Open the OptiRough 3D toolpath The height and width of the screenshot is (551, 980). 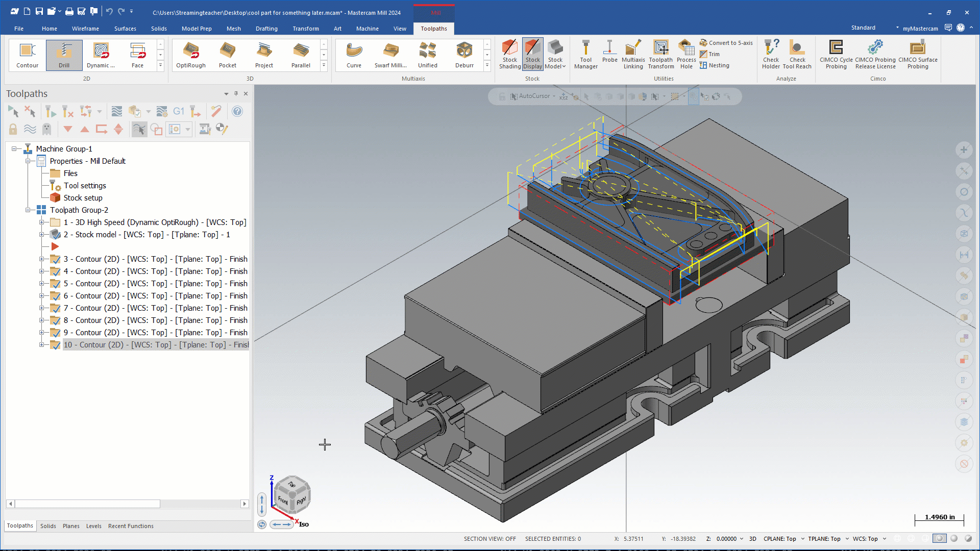point(190,54)
